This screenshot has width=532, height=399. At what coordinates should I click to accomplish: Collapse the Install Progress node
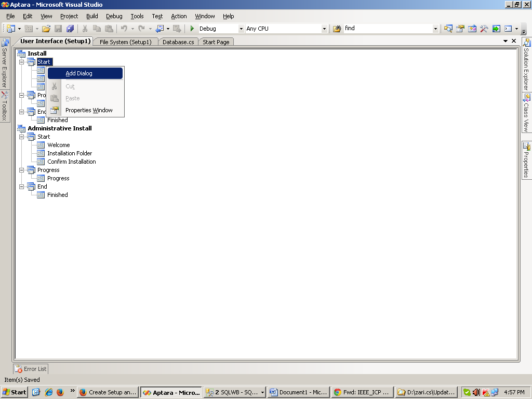(22, 96)
